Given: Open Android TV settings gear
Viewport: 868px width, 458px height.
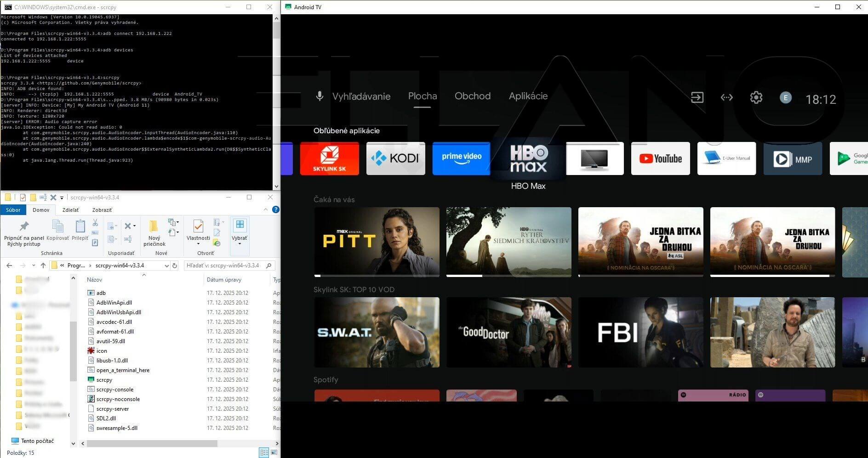Looking at the screenshot, I should (x=756, y=97).
